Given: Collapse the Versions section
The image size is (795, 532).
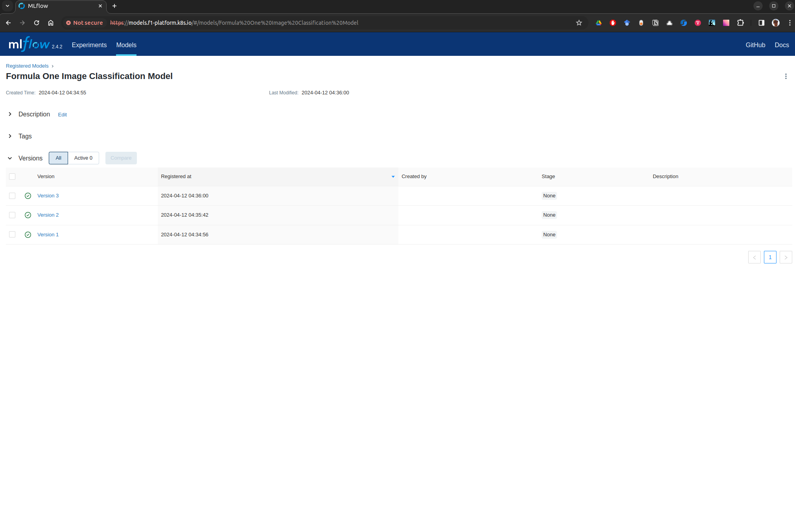Looking at the screenshot, I should (10, 158).
